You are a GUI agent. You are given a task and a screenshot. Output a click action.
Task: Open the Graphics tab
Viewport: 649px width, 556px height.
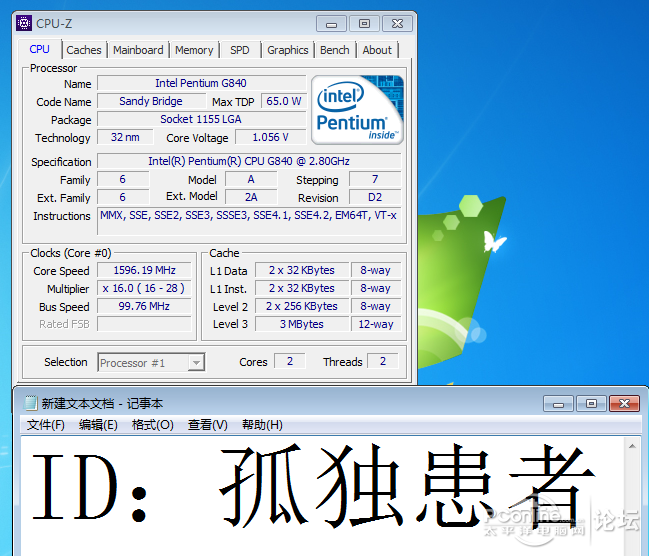pos(288,50)
